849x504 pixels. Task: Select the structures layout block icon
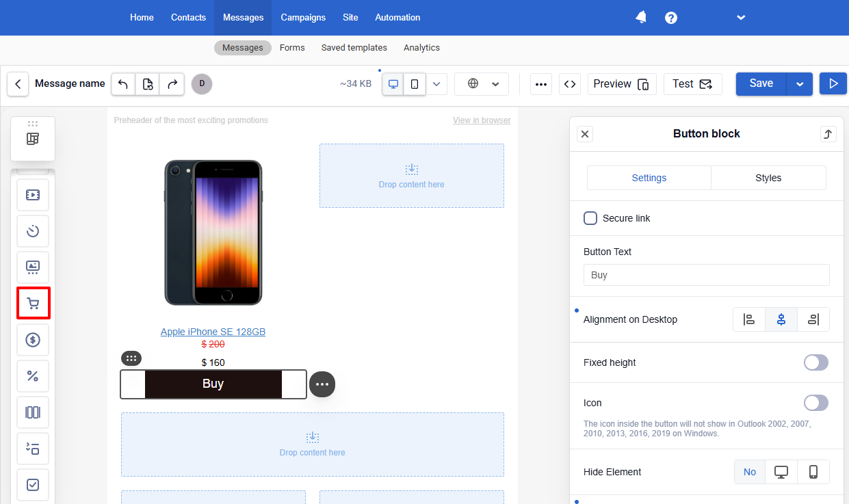point(33,139)
